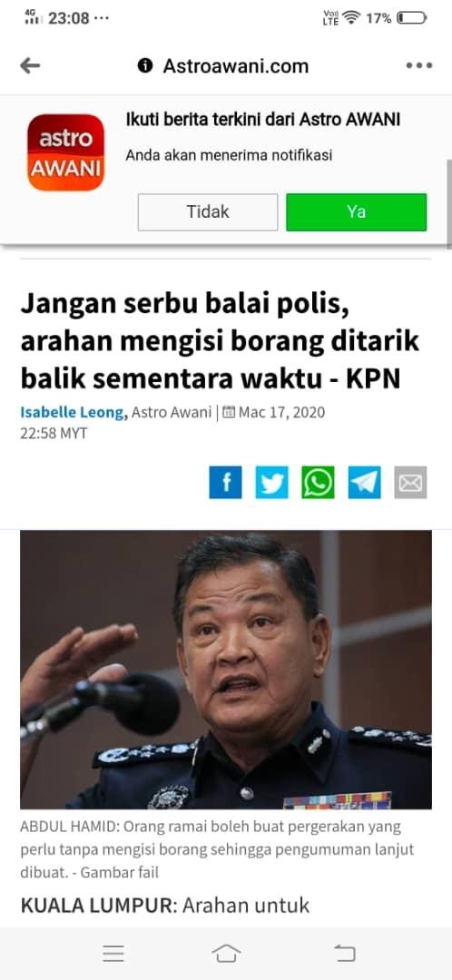Image resolution: width=452 pixels, height=980 pixels.
Task: Tap the Android recent apps menu button
Action: (x=113, y=953)
